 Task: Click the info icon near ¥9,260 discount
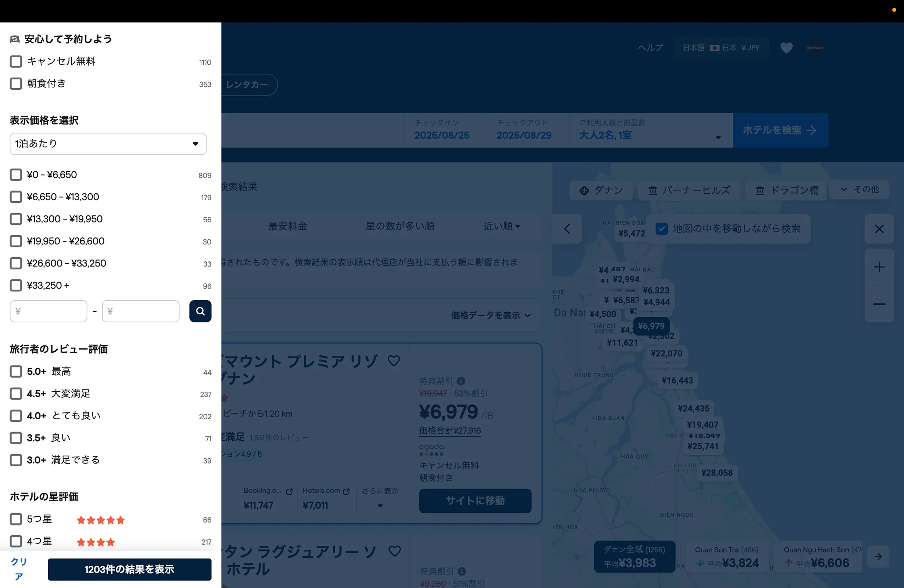(x=462, y=571)
